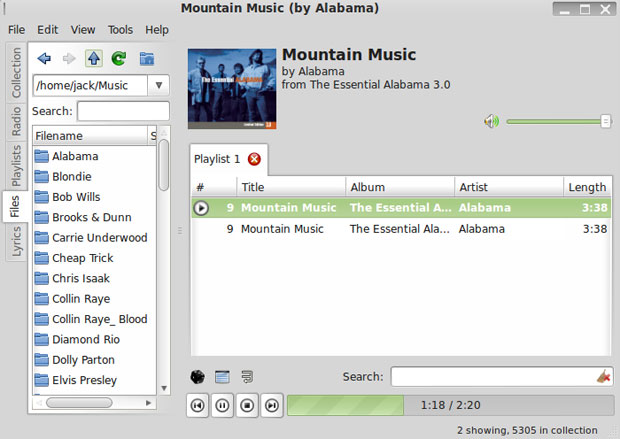Pause the current track
620x439 pixels.
222,405
